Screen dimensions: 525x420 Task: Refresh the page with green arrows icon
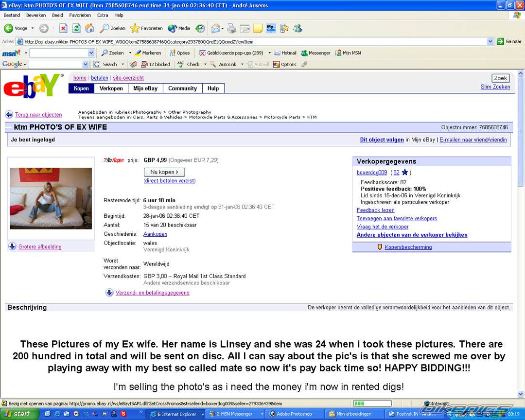pos(76,29)
